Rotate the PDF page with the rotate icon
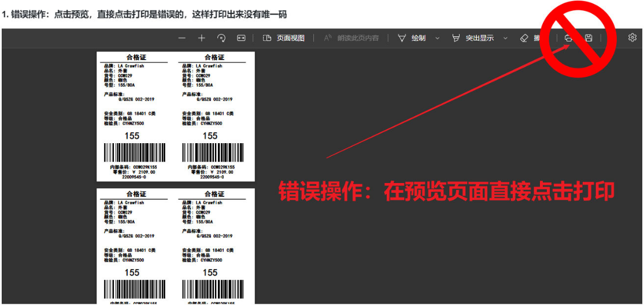This screenshot has height=306, width=644. coord(221,38)
